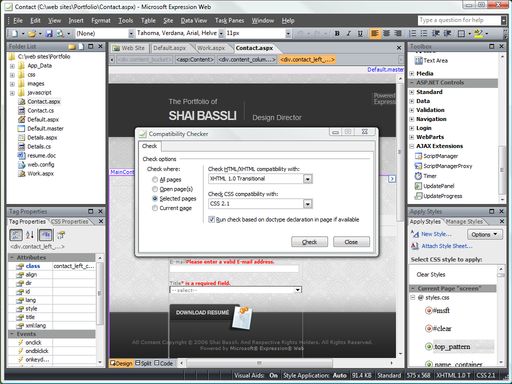Click the Highlight color icon

pos(479,33)
